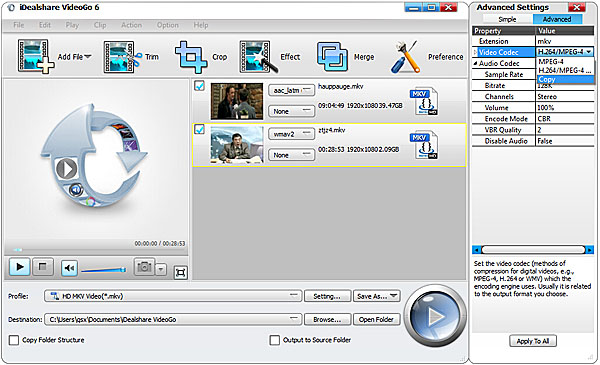Click the MKV format icon for hauppauge.mkv
Image resolution: width=600 pixels, height=365 pixels.
(x=424, y=102)
